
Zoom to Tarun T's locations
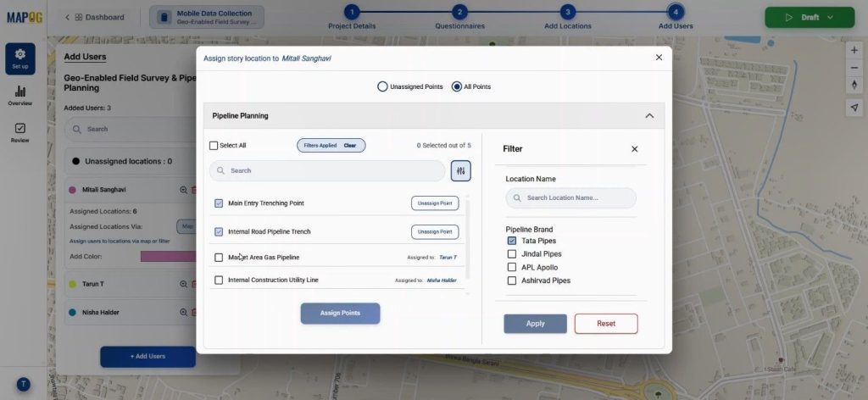(x=183, y=285)
